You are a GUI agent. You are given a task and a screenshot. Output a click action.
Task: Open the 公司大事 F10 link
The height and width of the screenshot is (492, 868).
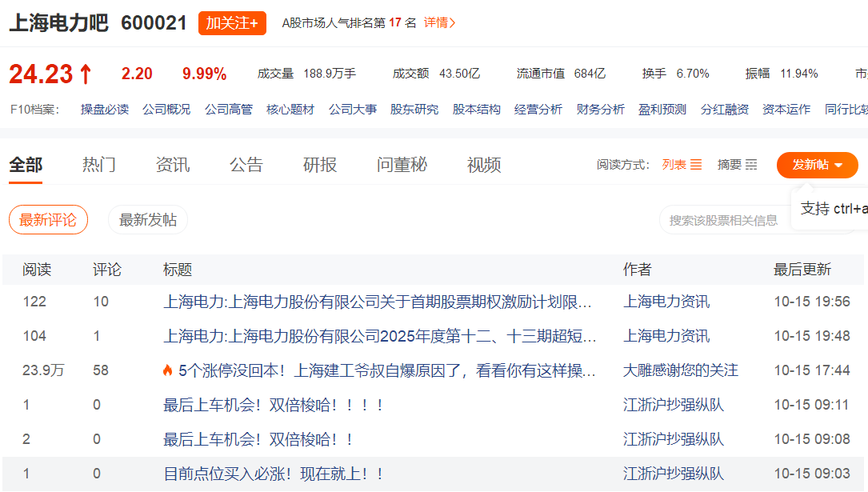353,110
